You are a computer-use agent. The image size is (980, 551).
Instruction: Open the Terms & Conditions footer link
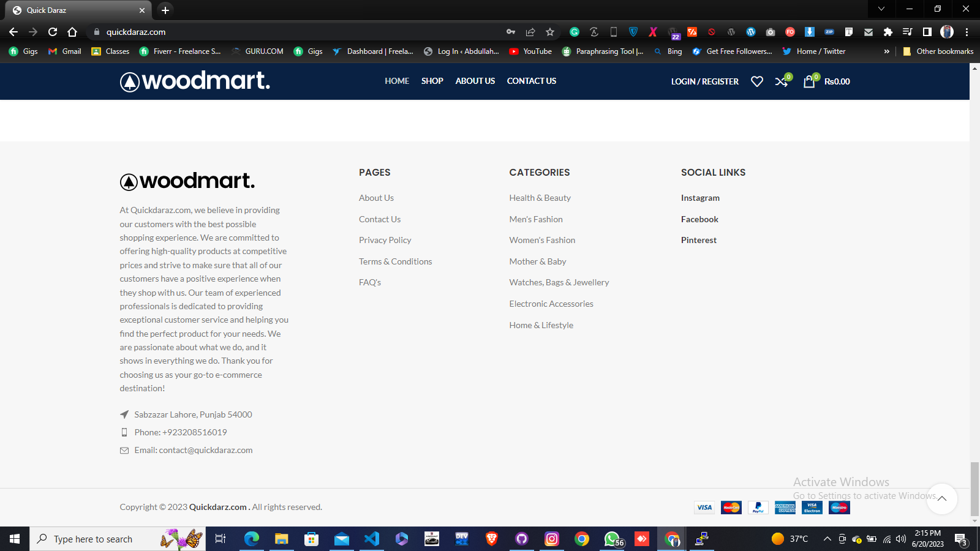pos(396,261)
